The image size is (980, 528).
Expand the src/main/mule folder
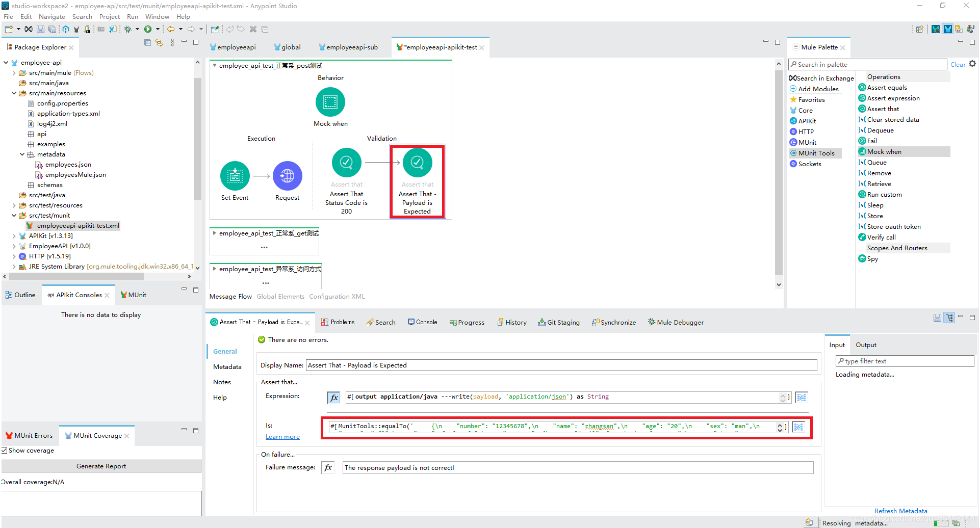[x=14, y=73]
